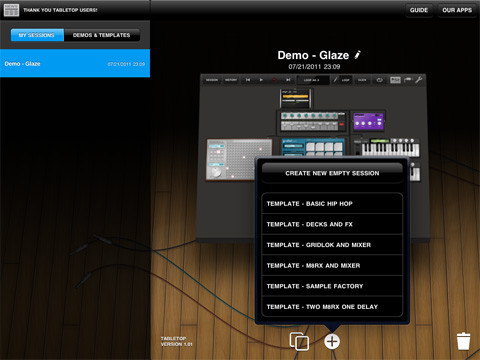Choose Template - Sample Factory
The width and height of the screenshot is (480, 360).
[x=332, y=286]
